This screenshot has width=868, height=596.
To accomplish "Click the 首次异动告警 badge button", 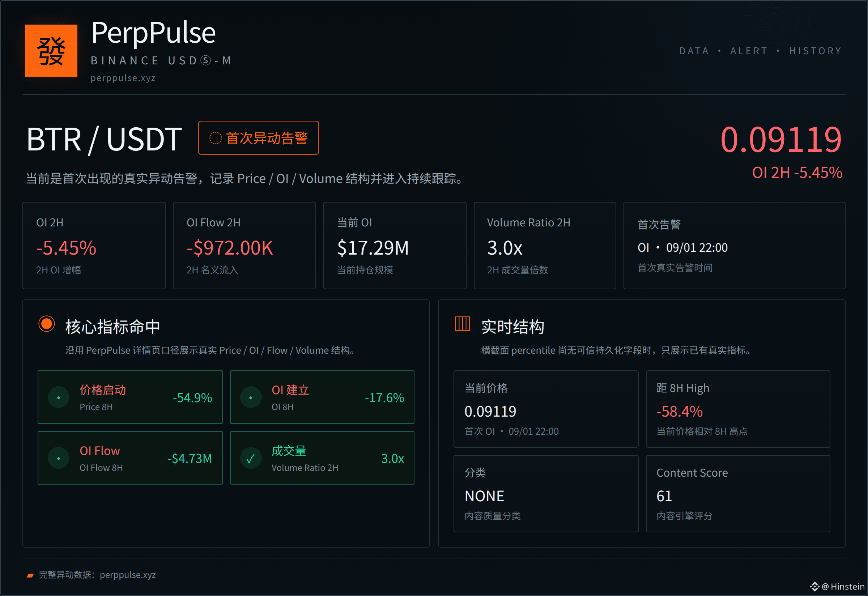I will tap(259, 138).
